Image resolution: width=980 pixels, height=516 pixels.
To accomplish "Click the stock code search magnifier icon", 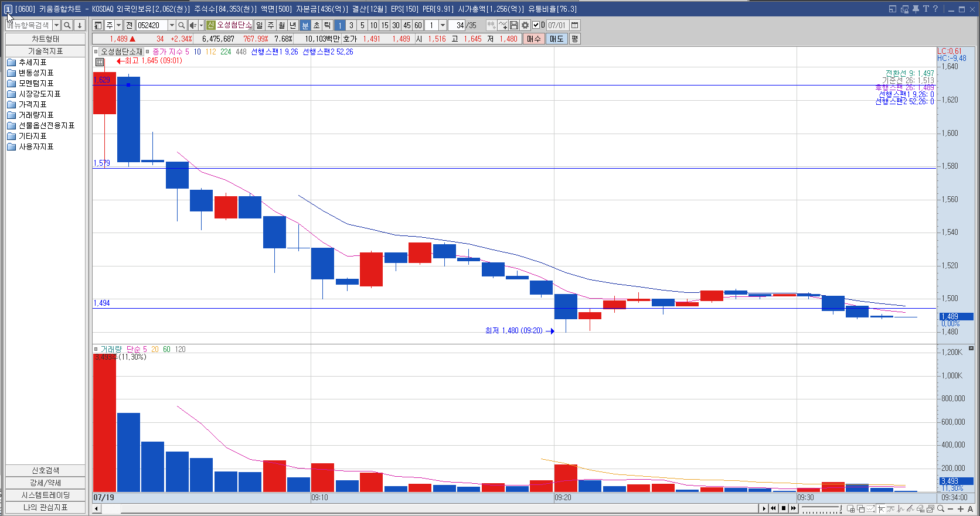I will (182, 25).
